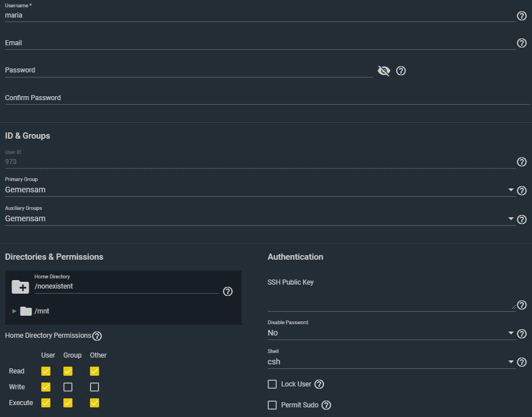This screenshot has width=532, height=417.
Task: Toggle password visibility eye icon
Action: (384, 71)
